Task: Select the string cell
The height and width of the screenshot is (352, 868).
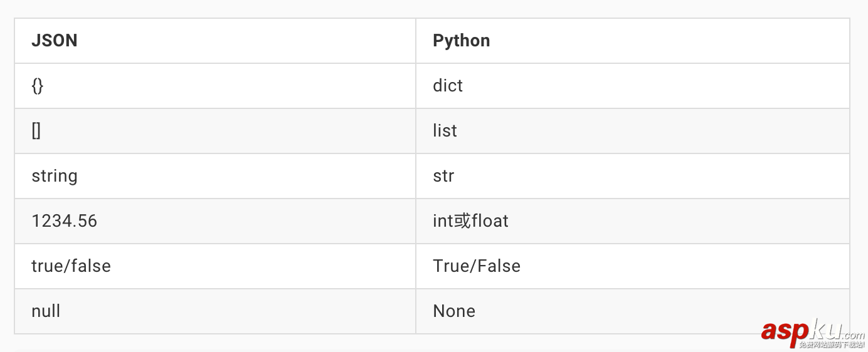Action: [x=55, y=176]
